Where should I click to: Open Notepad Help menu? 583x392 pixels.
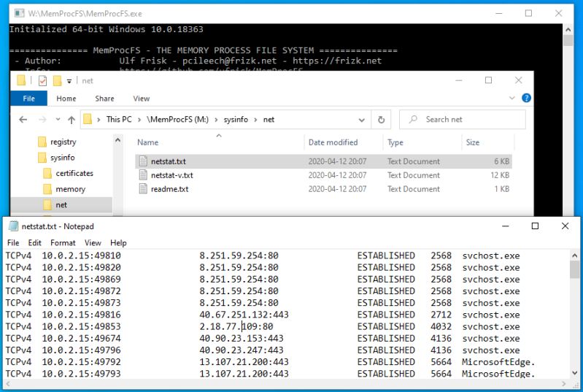pos(118,243)
